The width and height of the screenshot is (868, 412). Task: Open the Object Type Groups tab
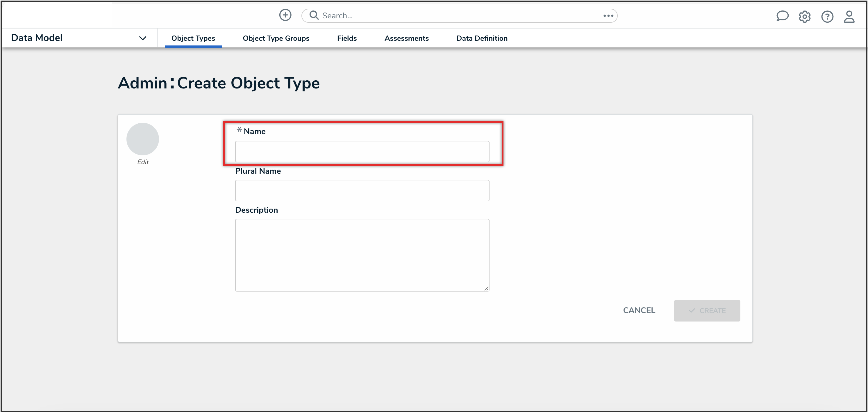tap(276, 38)
